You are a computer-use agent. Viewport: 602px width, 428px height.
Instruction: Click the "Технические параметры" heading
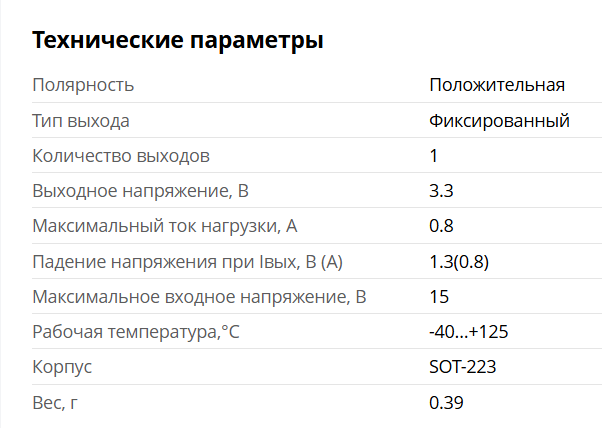[x=178, y=41]
